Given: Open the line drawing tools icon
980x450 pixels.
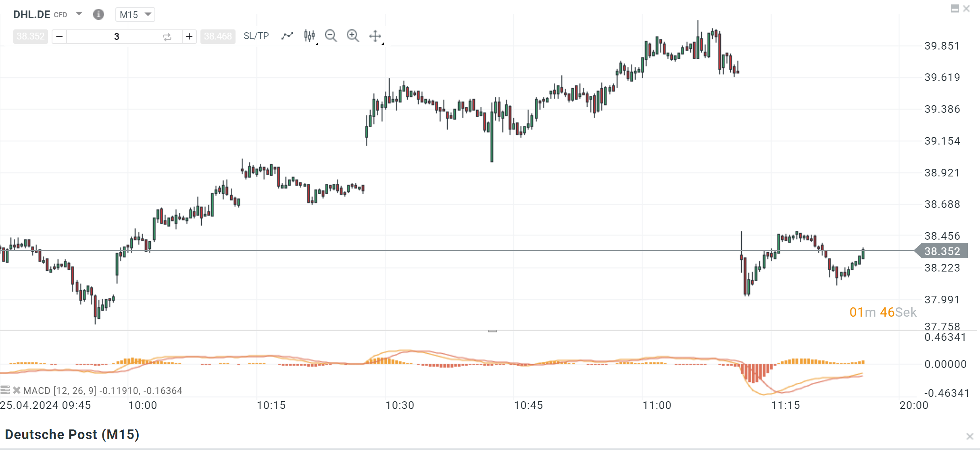Looking at the screenshot, I should tap(287, 36).
